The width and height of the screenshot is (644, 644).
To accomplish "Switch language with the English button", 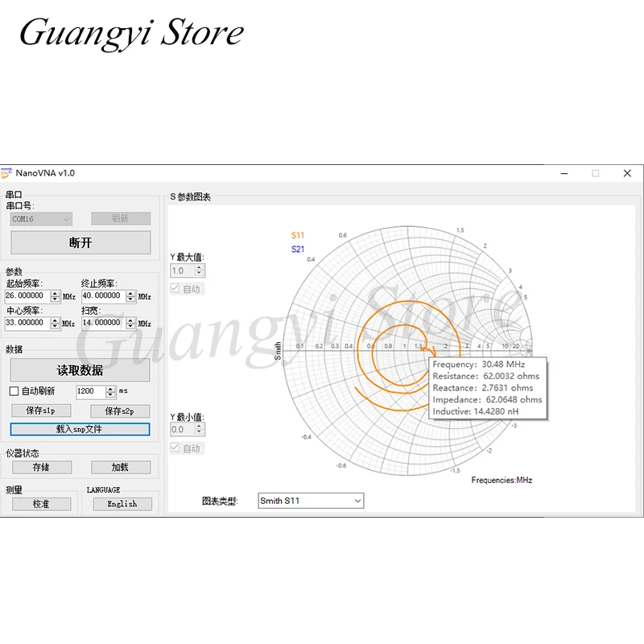I will (122, 504).
